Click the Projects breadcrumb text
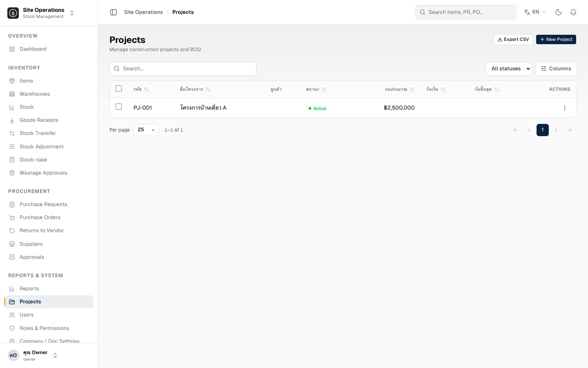This screenshot has height=368, width=588. tap(183, 12)
